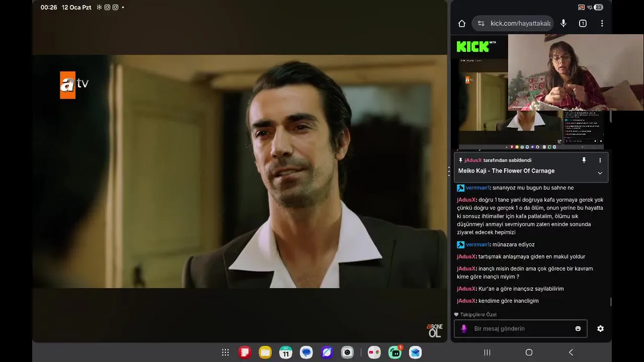Tap the Home navigation button

(529, 352)
